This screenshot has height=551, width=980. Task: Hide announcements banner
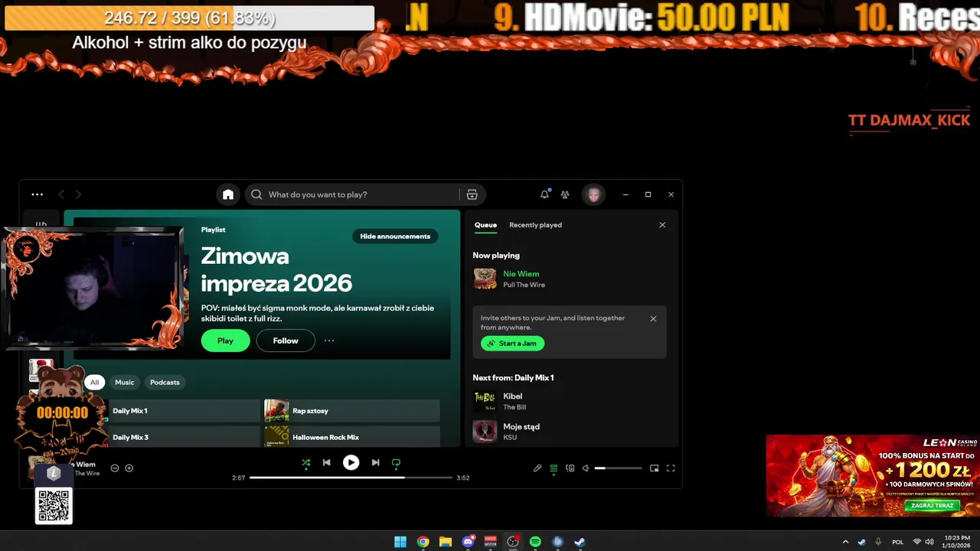point(395,236)
